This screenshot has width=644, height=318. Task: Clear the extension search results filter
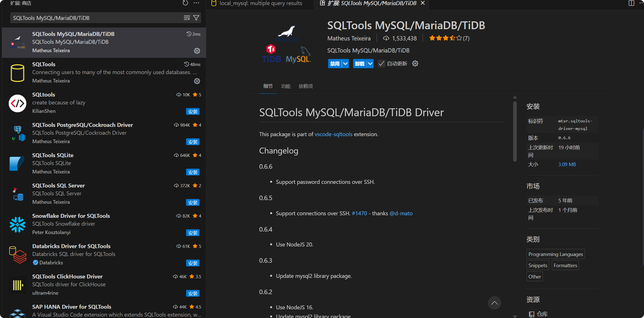pos(187,18)
